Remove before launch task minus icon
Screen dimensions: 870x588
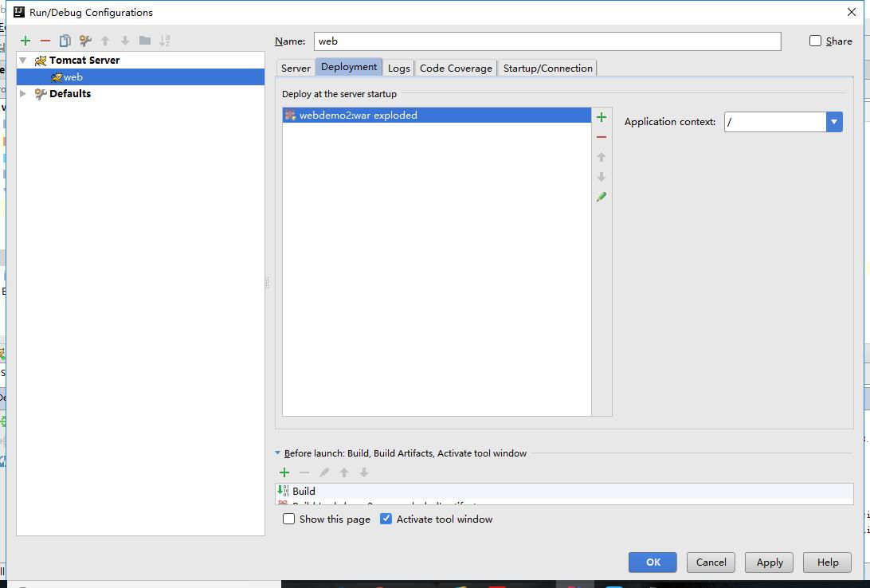pyautogui.click(x=304, y=472)
